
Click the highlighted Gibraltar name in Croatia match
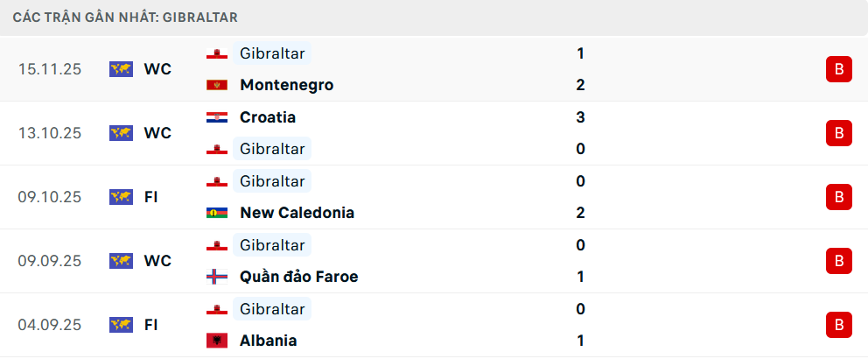(x=272, y=149)
